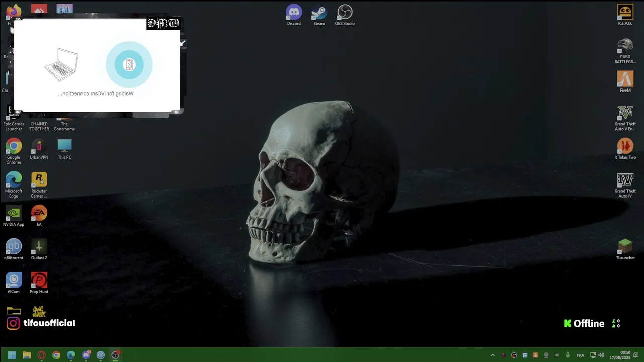Select the Prop Hunt desktop icon

39,283
